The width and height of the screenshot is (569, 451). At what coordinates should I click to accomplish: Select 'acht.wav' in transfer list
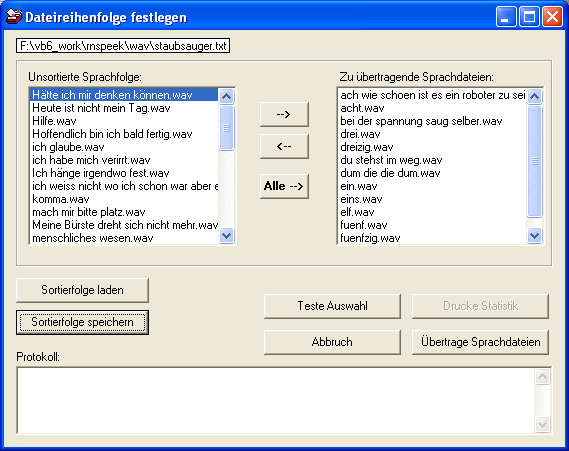coord(432,108)
